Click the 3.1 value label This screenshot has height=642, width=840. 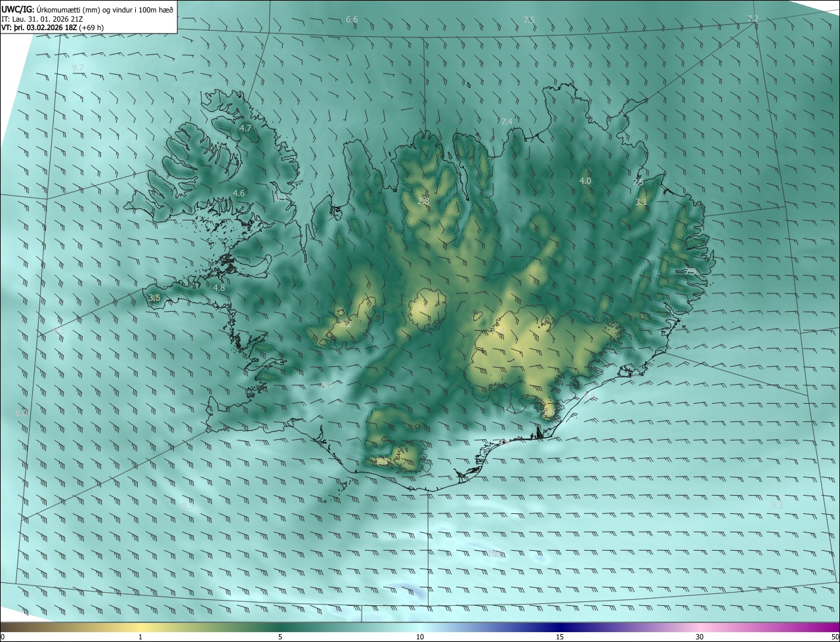tap(641, 202)
